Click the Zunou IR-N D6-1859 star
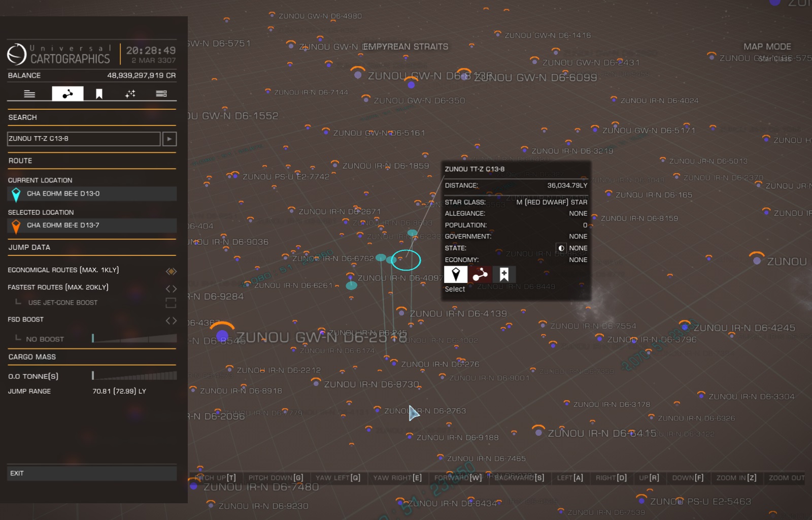 [335, 164]
